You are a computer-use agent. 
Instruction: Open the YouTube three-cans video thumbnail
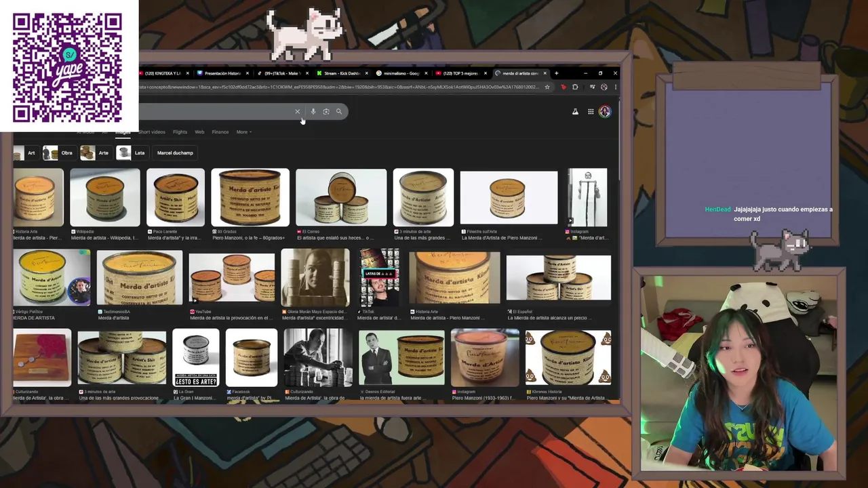click(x=232, y=277)
